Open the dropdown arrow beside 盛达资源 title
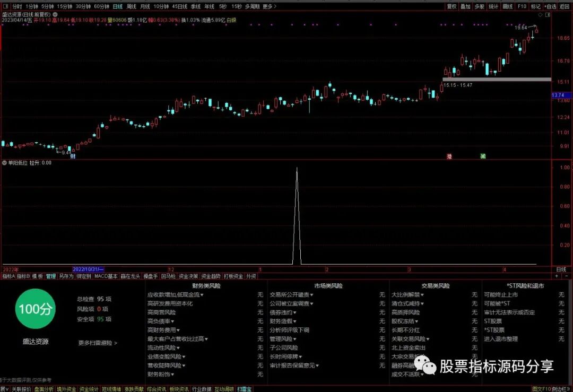This screenshot has height=392, width=573. click(55, 15)
